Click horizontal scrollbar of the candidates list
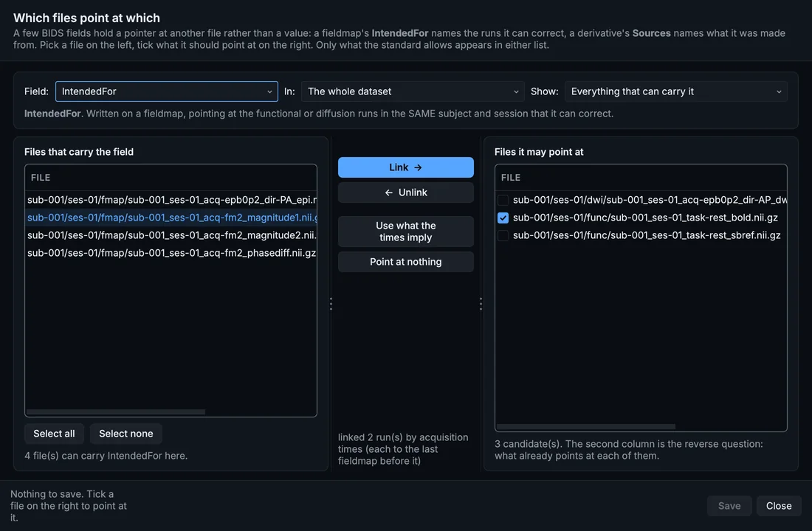 [x=585, y=427]
